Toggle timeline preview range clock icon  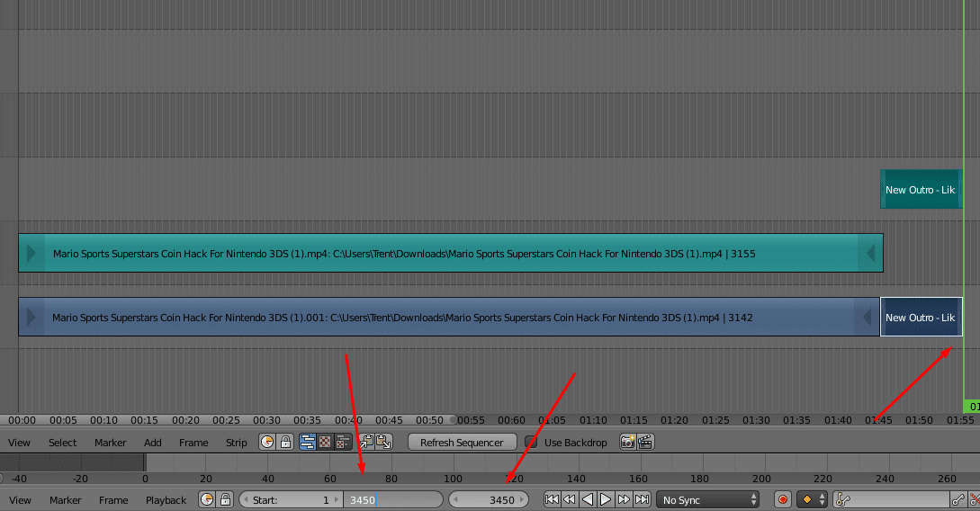point(207,500)
